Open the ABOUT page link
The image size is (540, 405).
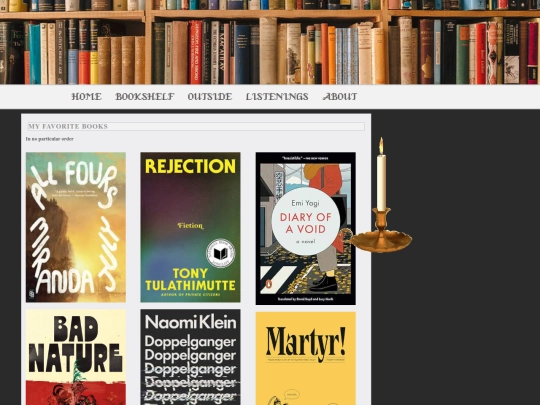coord(340,97)
